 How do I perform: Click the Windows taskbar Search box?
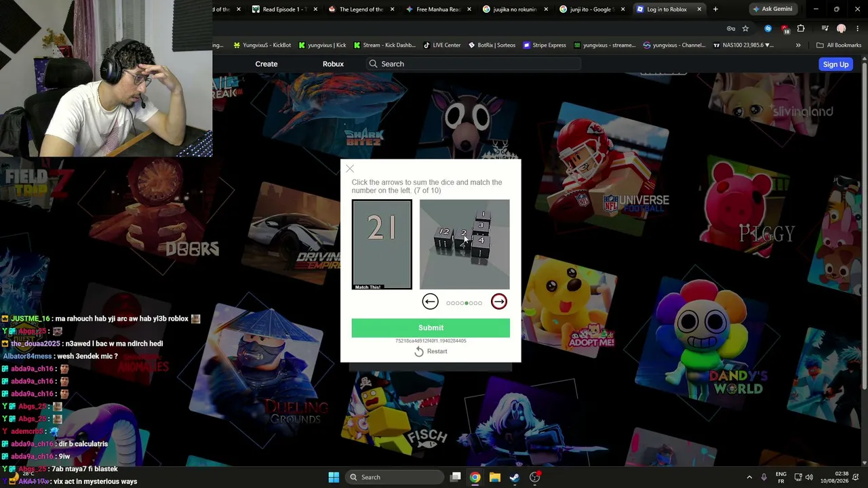393,477
